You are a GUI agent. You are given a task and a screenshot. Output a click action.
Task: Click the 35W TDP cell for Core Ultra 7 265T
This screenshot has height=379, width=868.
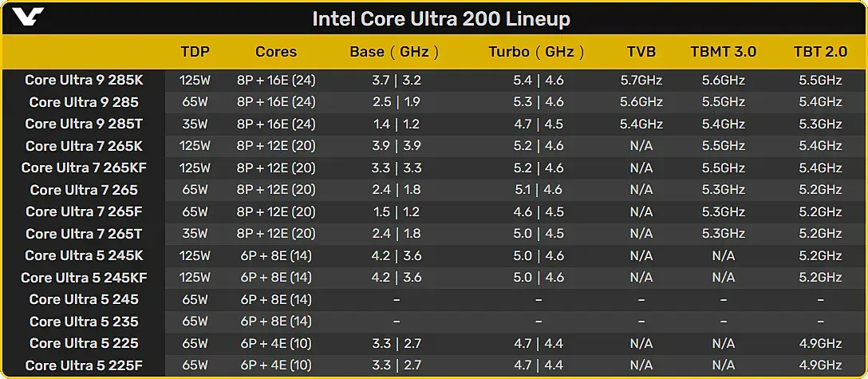click(195, 234)
